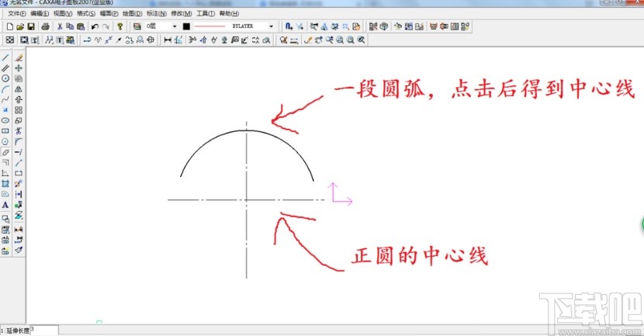Select the Rotate tool in left toolbar

point(19,99)
